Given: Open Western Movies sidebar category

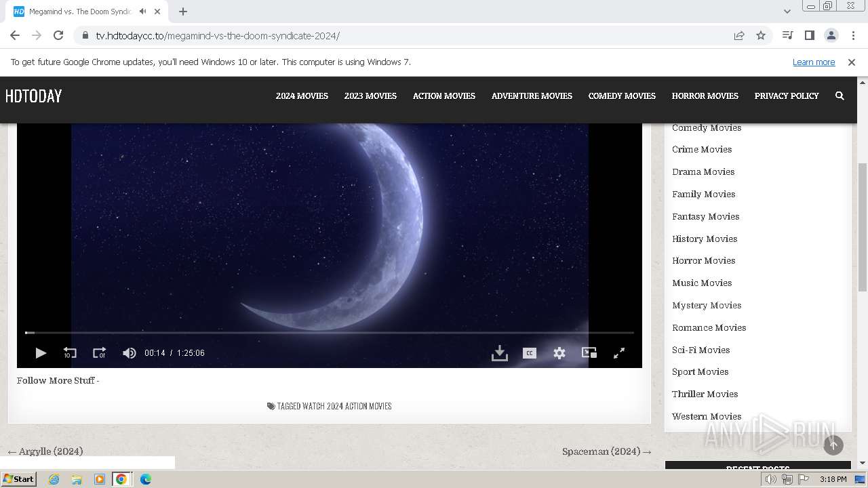Looking at the screenshot, I should (x=707, y=417).
